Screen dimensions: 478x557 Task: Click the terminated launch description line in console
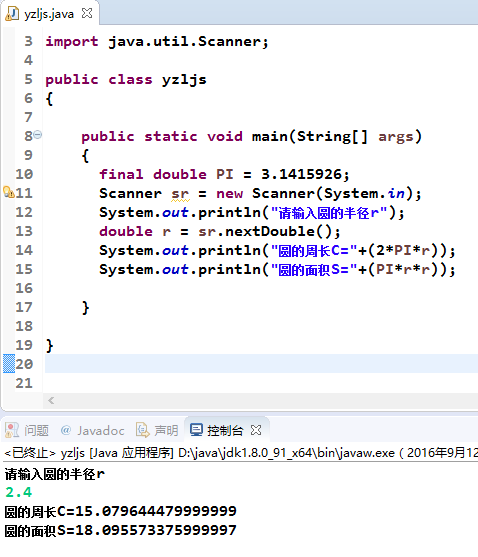pos(241,453)
